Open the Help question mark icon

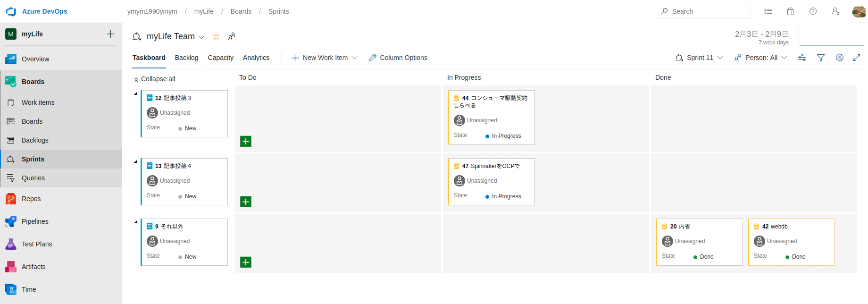click(x=813, y=11)
